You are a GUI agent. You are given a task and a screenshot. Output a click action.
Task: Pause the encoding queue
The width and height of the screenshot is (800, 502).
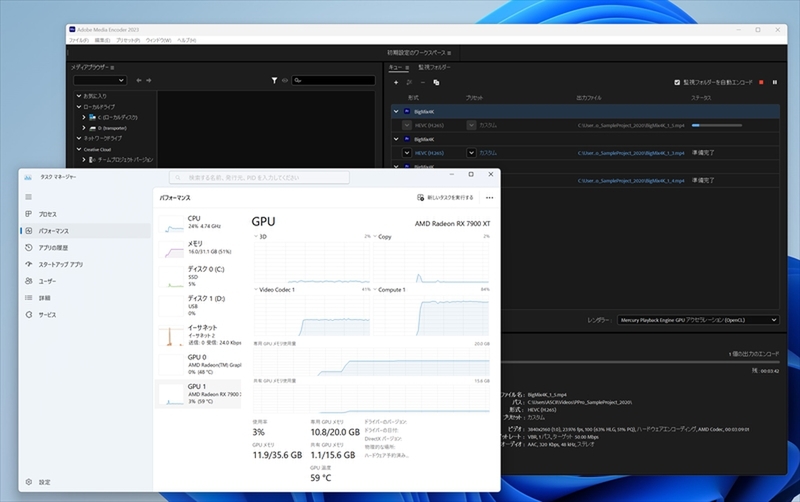click(x=775, y=82)
